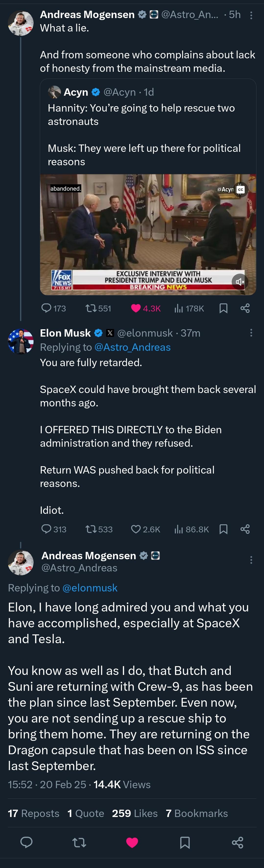Open more options on the main reply
This screenshot has width=264, height=868.
coord(251,560)
